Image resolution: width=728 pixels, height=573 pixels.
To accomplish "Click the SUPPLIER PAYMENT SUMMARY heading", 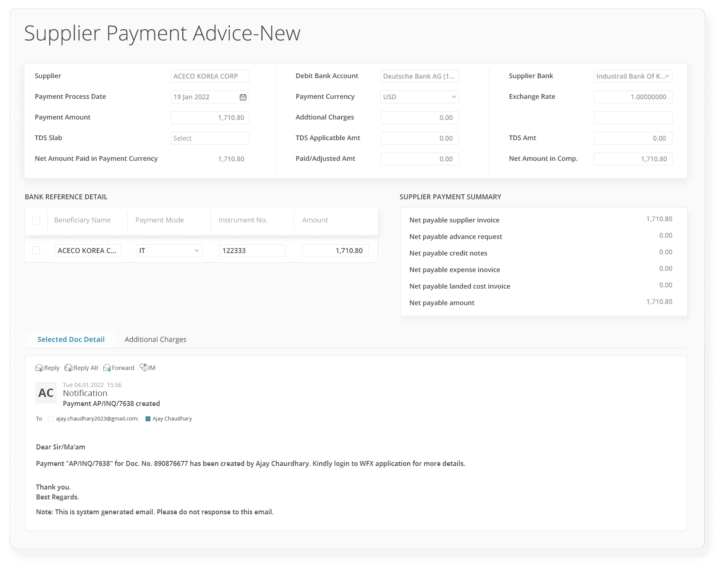I will 450,197.
